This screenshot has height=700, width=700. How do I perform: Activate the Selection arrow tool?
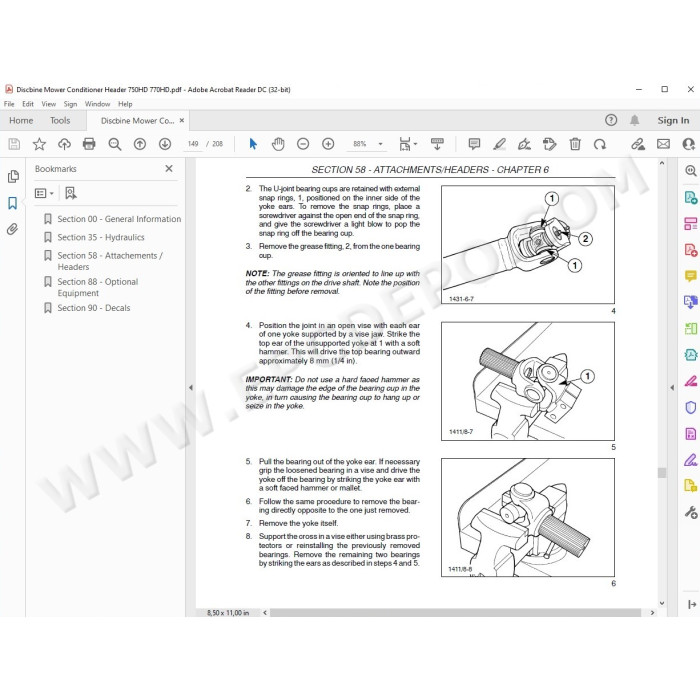[x=253, y=144]
